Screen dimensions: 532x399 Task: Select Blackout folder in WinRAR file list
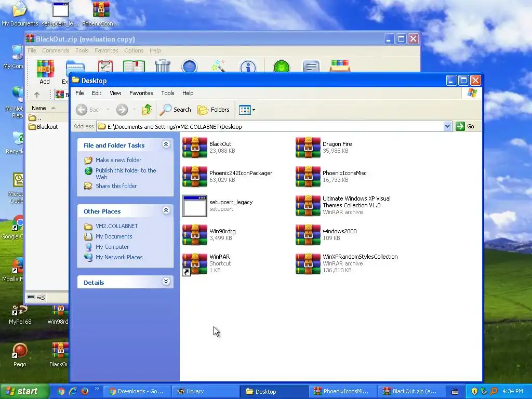pyautogui.click(x=43, y=127)
